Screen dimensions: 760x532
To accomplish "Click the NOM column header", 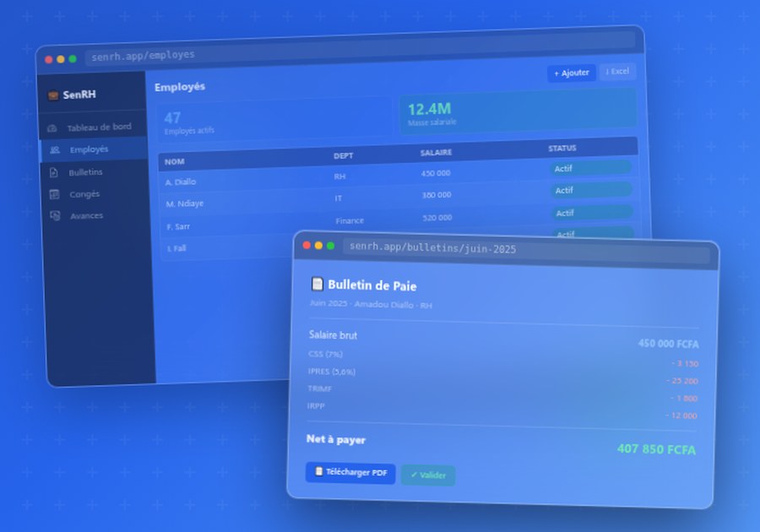I will pyautogui.click(x=175, y=162).
